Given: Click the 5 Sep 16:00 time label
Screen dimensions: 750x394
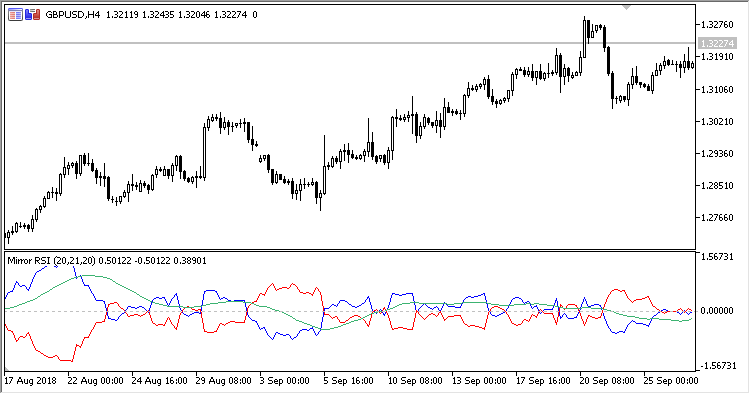Looking at the screenshot, I should tap(349, 381).
